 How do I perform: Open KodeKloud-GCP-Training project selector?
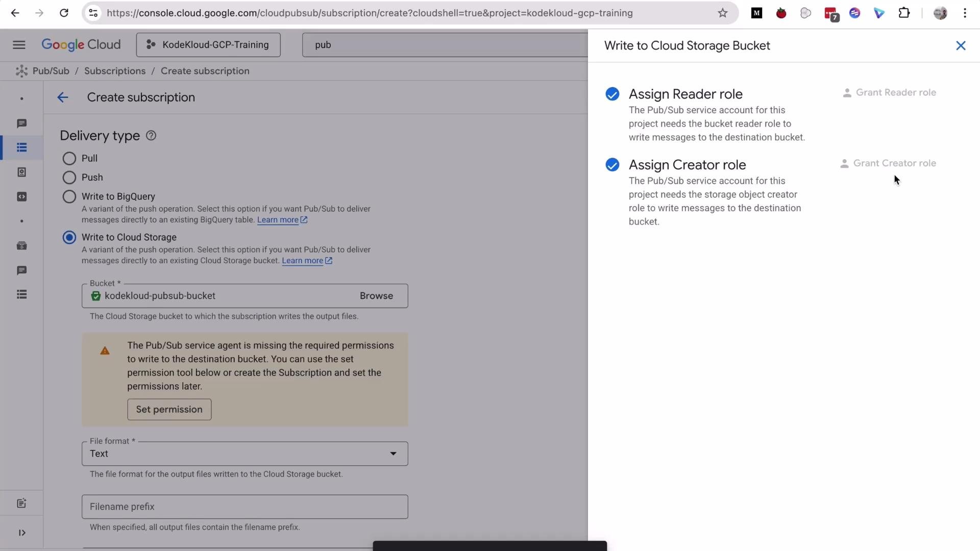point(208,45)
